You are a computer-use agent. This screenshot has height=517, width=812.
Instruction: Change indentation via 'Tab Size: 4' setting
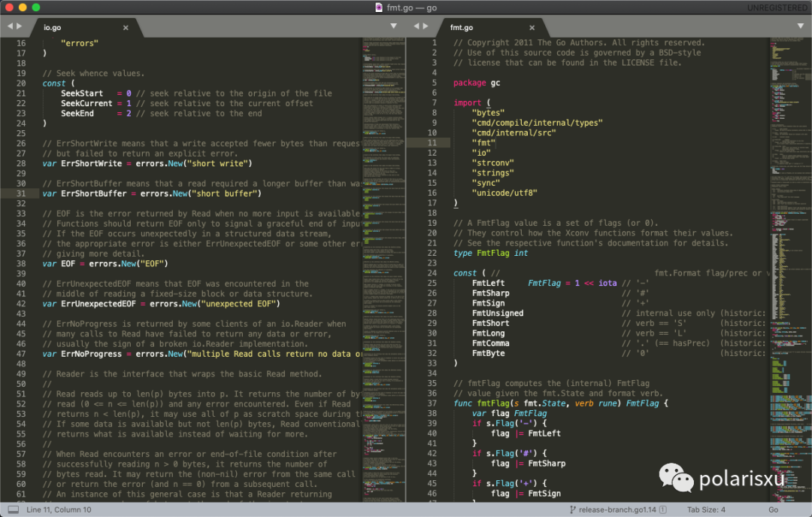(x=705, y=509)
